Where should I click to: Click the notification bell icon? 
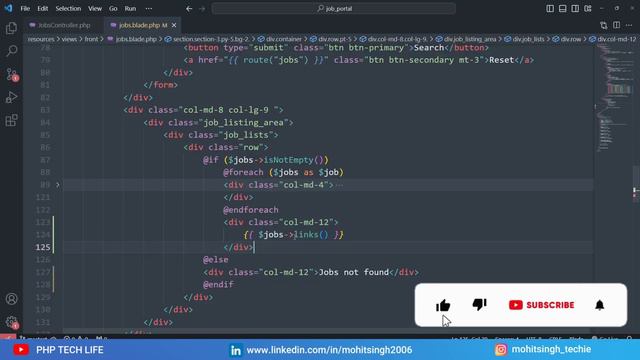(599, 305)
